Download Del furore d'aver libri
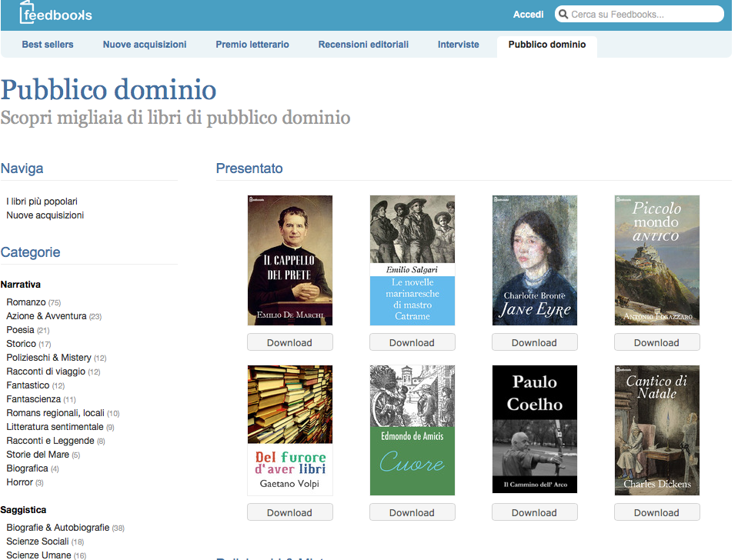The image size is (738, 560). point(290,512)
